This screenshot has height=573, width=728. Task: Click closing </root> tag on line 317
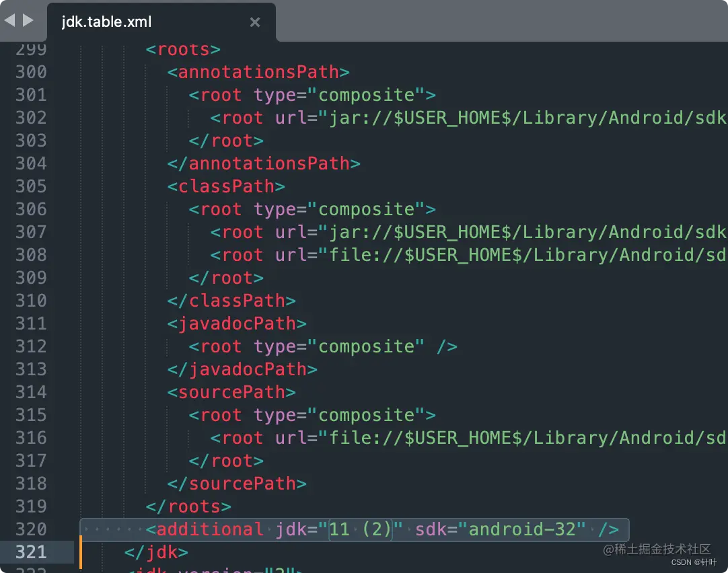[x=226, y=461]
